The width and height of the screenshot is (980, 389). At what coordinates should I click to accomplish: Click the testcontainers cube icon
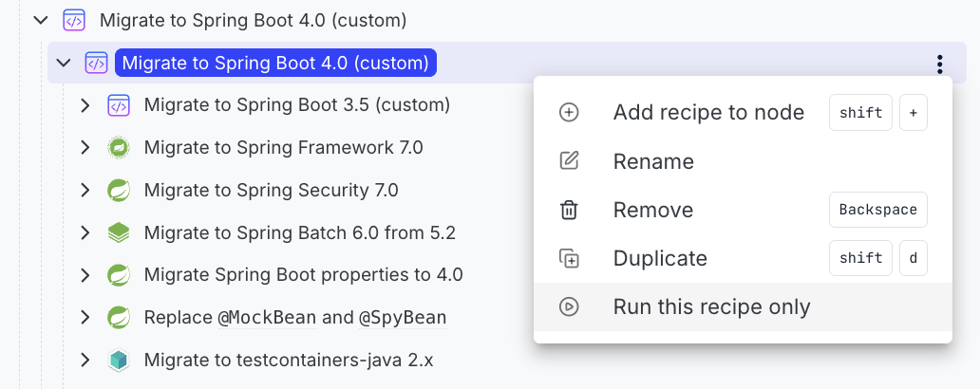(118, 361)
